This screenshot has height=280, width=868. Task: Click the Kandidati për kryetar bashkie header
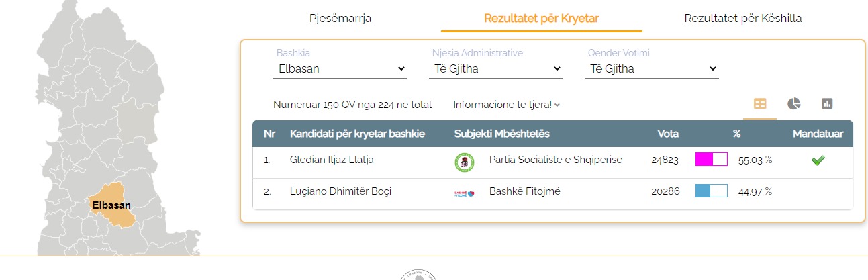357,134
